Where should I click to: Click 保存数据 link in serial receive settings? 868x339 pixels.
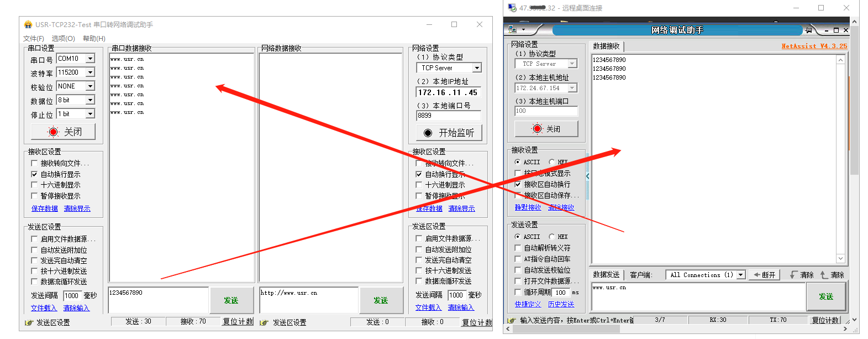(x=45, y=208)
